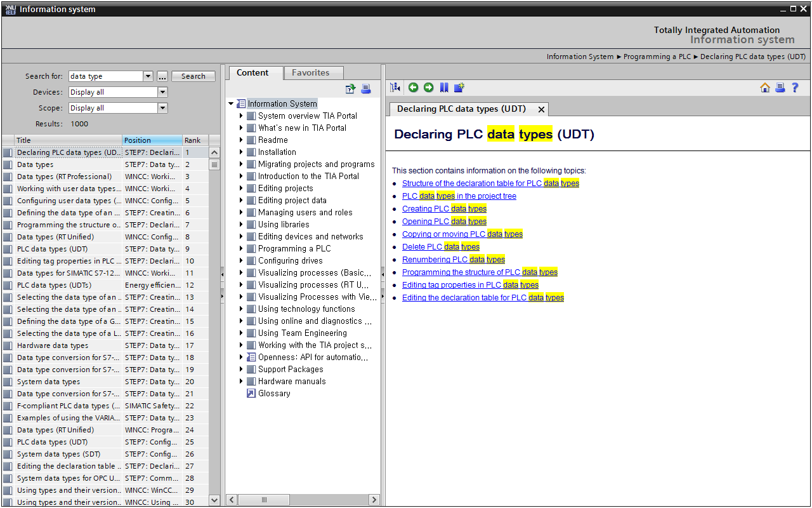Image resolution: width=812 pixels, height=508 pixels.
Task: Select the result row PLC data types (UDTs)
Action: point(105,285)
